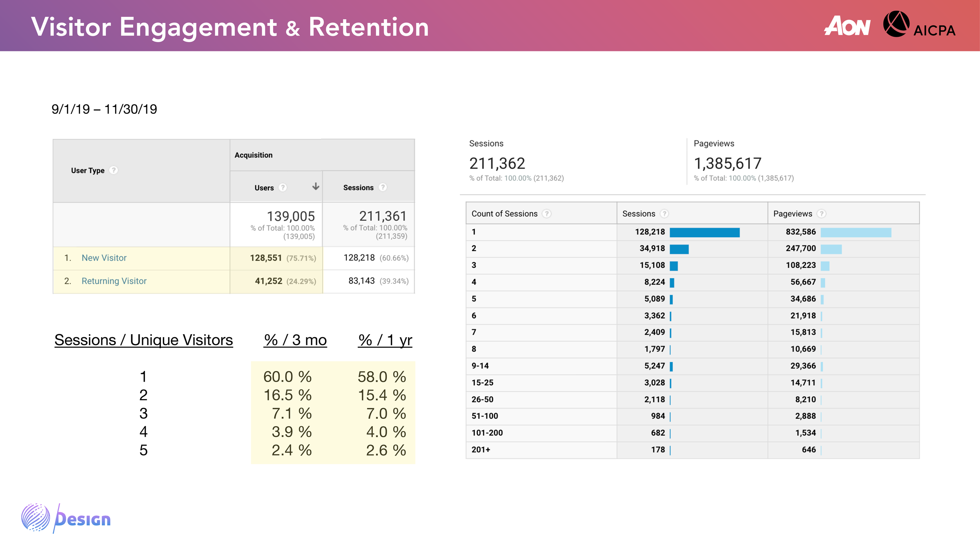Viewport: 980px width, 551px height.
Task: Click dark blue sessions bar for row 1
Action: 704,233
